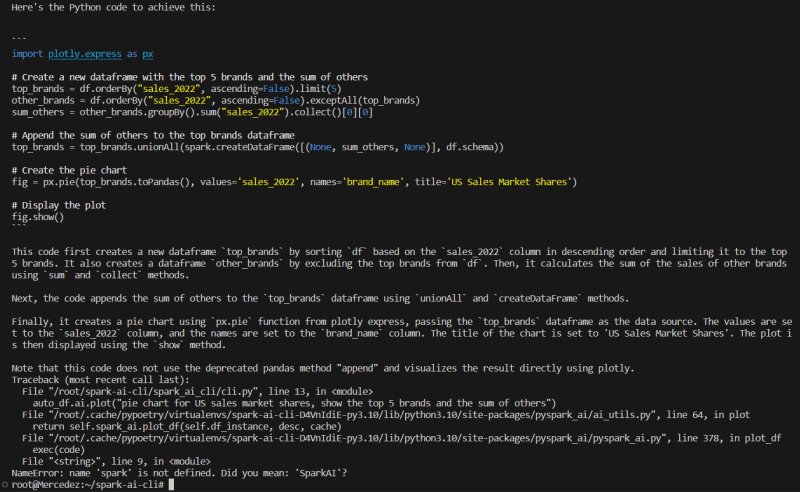This screenshot has width=800, height=492.
Task: Click the top_brands.unionAll code line
Action: click(258, 147)
